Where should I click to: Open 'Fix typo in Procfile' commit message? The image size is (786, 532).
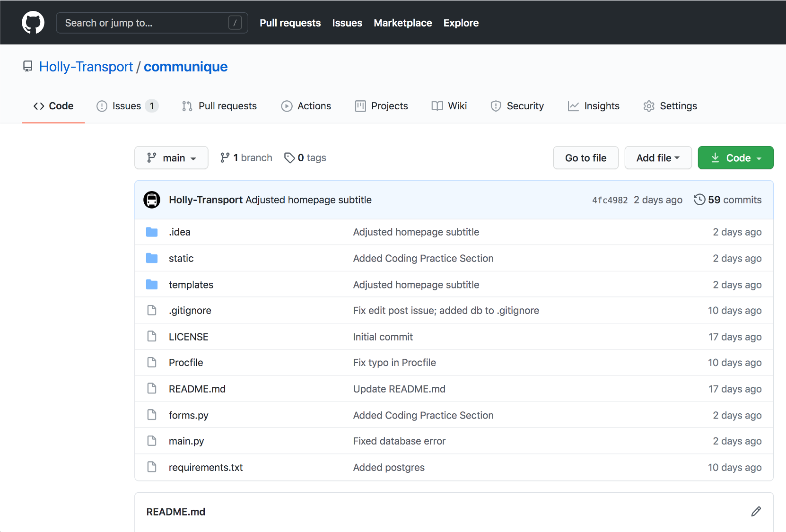click(394, 362)
